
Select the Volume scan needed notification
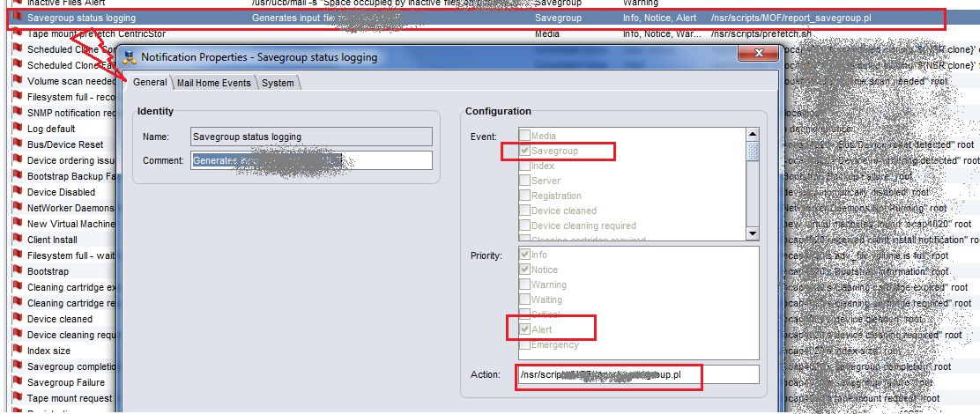pos(72,81)
